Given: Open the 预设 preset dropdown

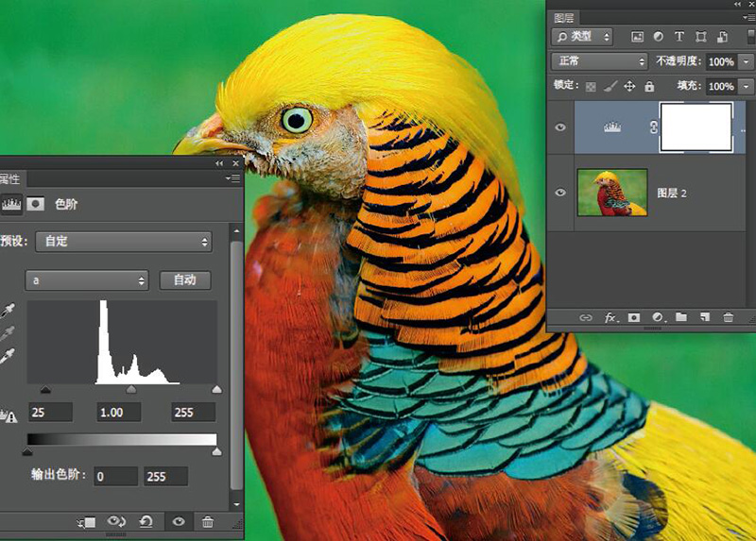Looking at the screenshot, I should (123, 242).
